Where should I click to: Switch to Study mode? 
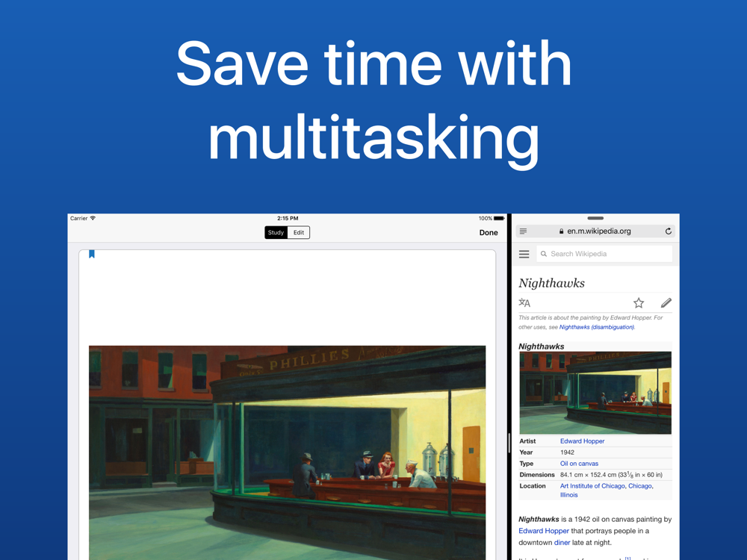pos(276,232)
